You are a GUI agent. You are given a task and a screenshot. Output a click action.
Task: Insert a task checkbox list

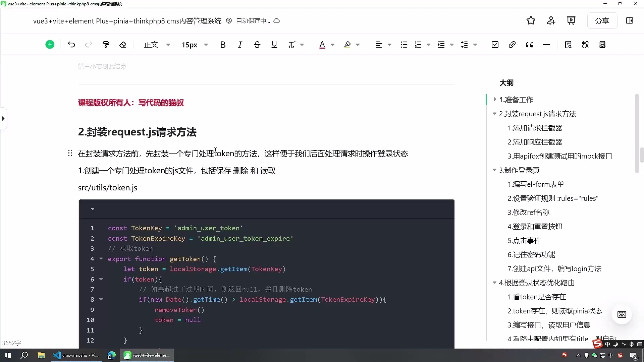pyautogui.click(x=495, y=45)
